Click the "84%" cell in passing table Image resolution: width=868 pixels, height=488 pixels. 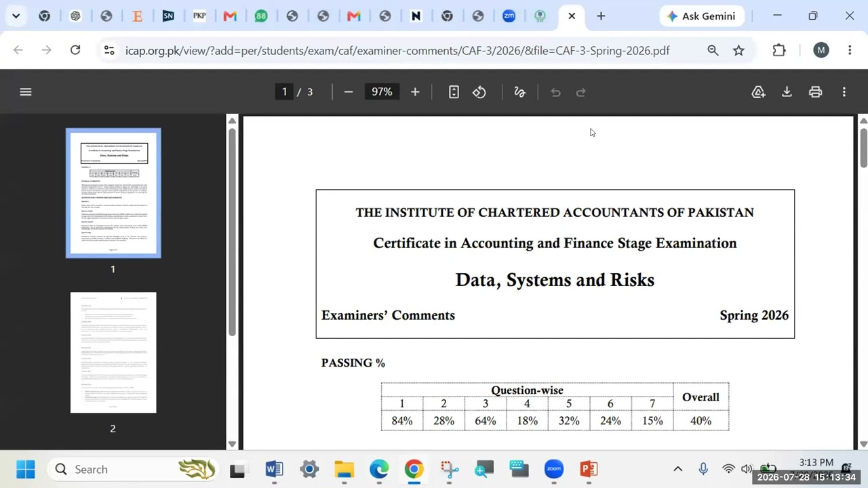pyautogui.click(x=401, y=421)
